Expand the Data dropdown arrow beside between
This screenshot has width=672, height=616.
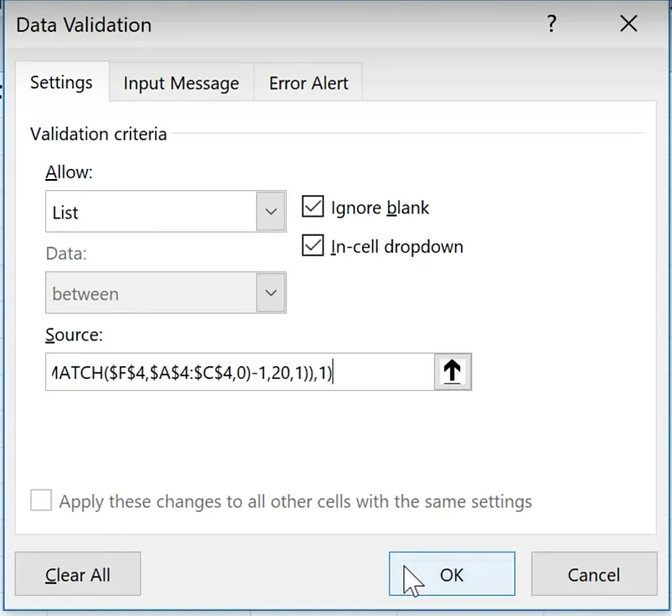click(x=270, y=293)
